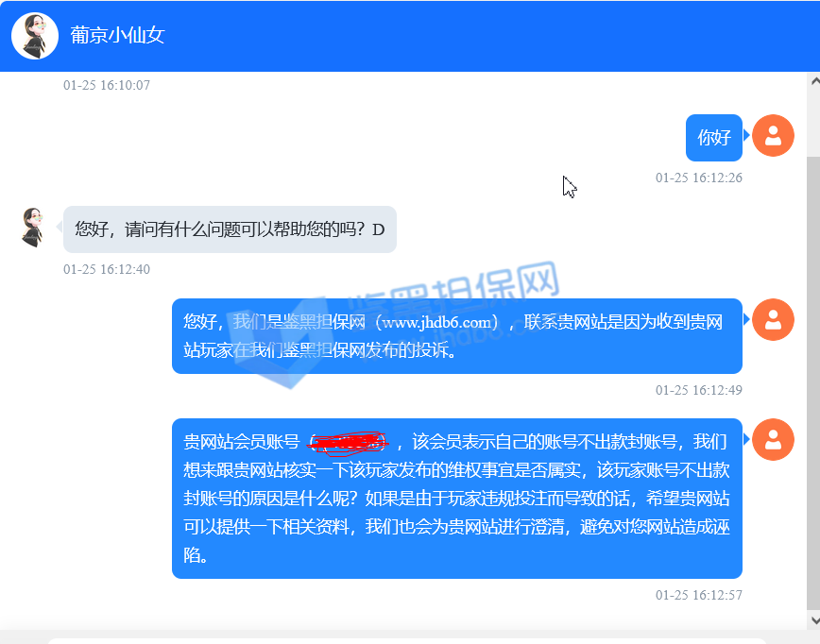Click the red scribbled-out account name
Viewport: 820px width, 644px height.
point(348,442)
